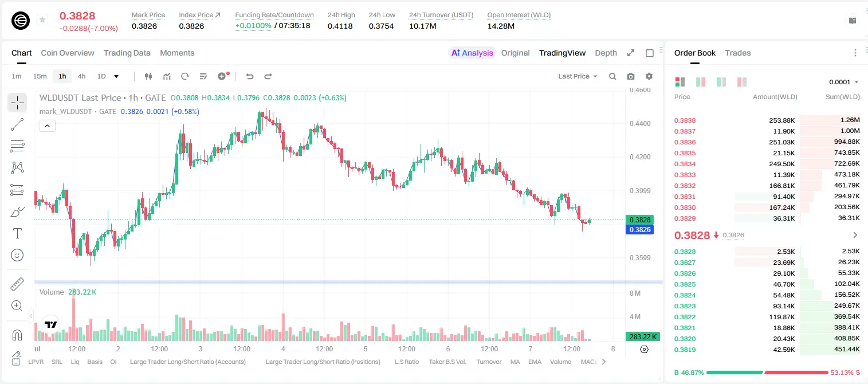Switch chart view to Depth

606,53
